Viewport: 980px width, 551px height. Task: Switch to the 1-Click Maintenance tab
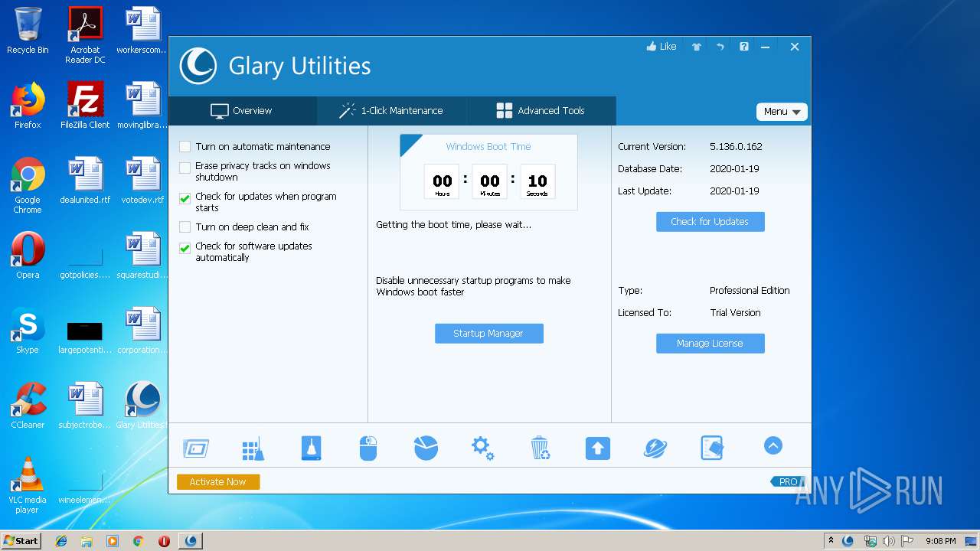coord(391,111)
